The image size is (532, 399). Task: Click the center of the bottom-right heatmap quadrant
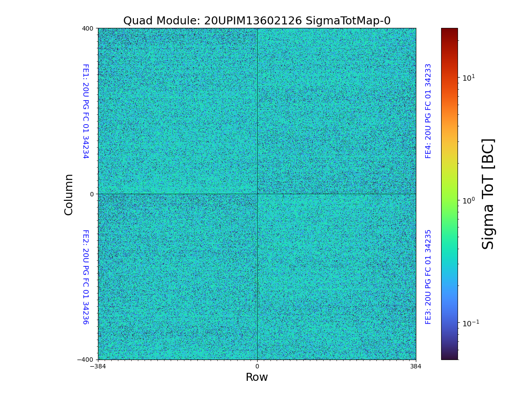click(336, 277)
